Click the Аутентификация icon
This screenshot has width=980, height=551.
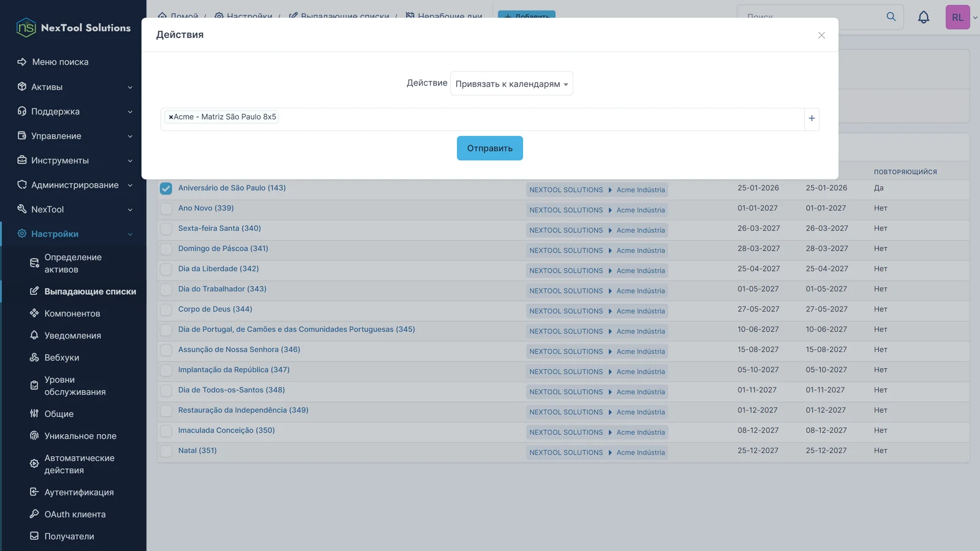[34, 492]
